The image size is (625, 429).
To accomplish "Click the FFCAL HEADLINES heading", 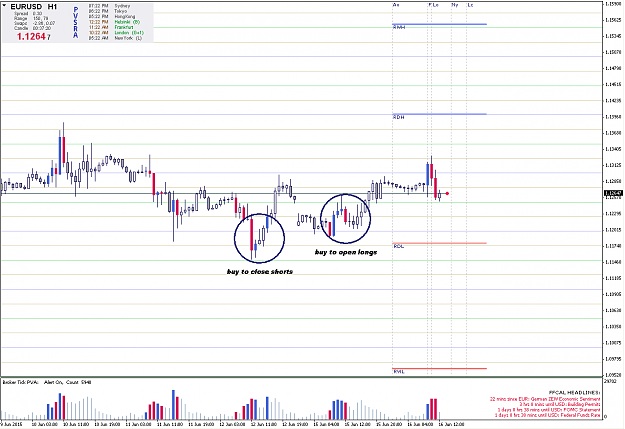I will [574, 393].
